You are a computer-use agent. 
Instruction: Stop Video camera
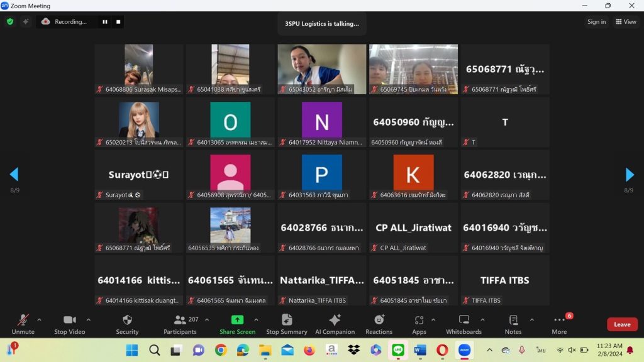point(69,324)
